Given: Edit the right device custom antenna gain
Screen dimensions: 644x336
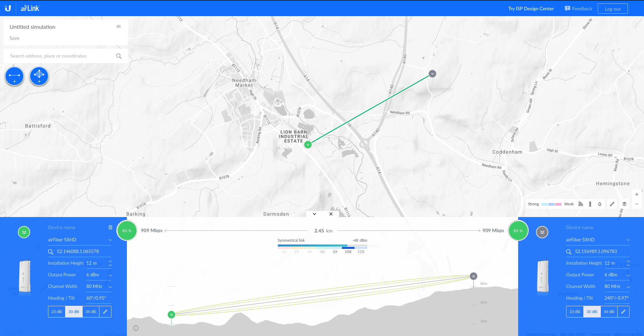Looking at the screenshot, I should coord(623,312).
